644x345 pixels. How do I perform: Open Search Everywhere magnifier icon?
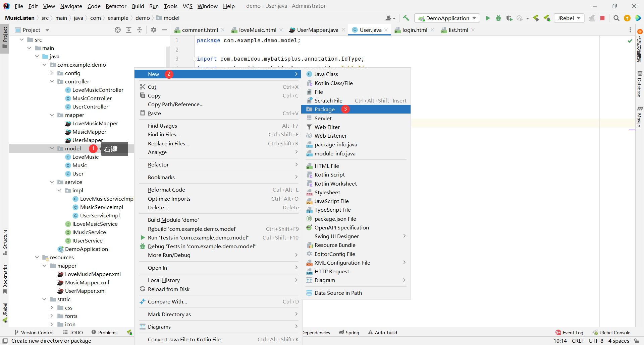tap(616, 18)
